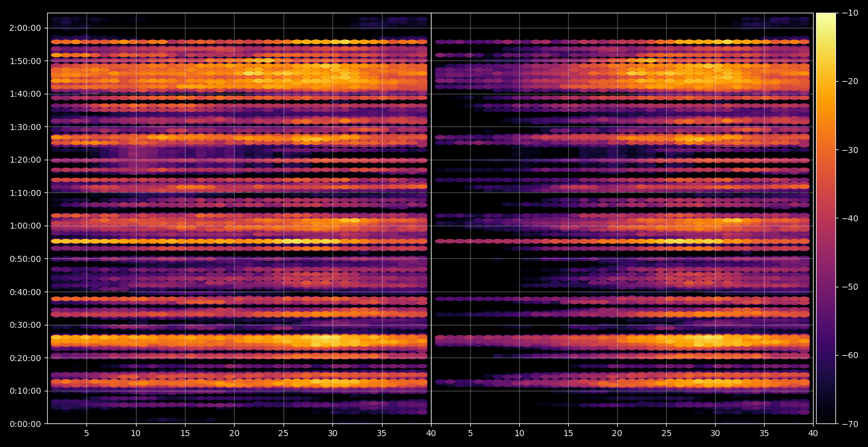Select the right plot's x-axis label 30
Image resolution: width=868 pixels, height=447 pixels.
pos(715,433)
